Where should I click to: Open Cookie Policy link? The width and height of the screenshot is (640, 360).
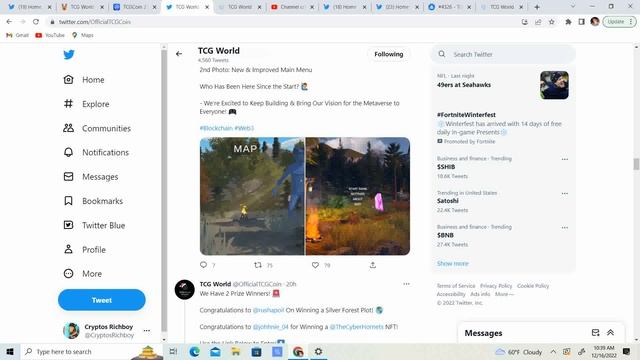pyautogui.click(x=533, y=286)
